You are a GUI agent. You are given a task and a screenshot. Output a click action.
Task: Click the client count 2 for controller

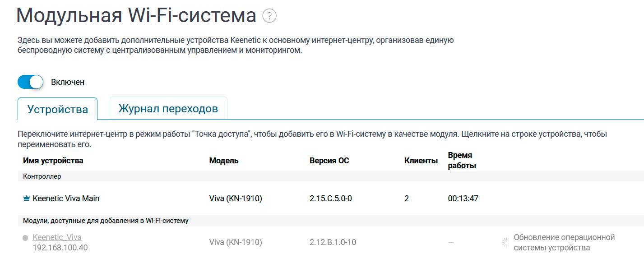pos(407,199)
